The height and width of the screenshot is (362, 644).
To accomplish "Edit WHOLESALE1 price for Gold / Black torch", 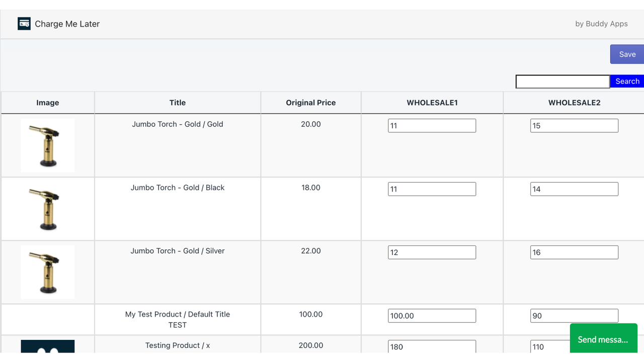I will tap(432, 189).
